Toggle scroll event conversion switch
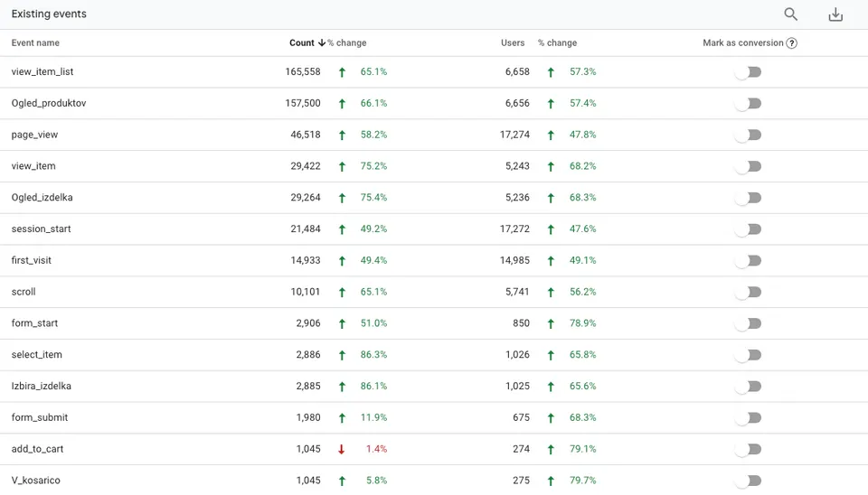The width and height of the screenshot is (868, 495). tap(749, 292)
